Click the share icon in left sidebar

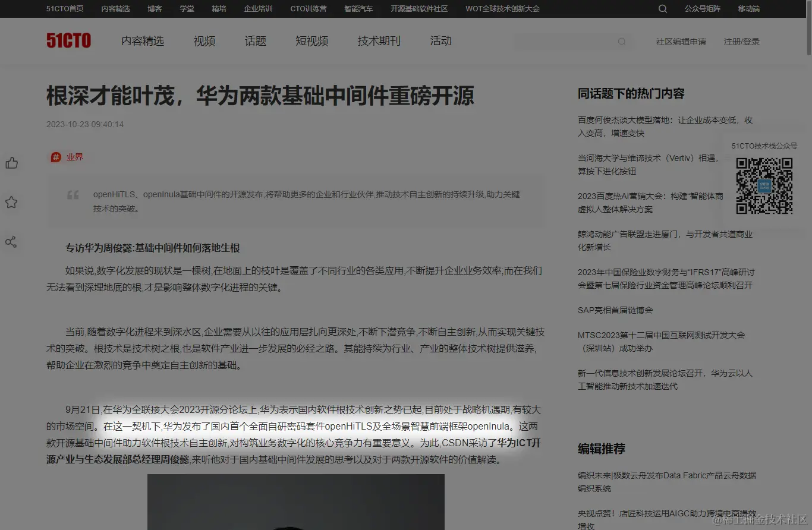click(x=11, y=242)
